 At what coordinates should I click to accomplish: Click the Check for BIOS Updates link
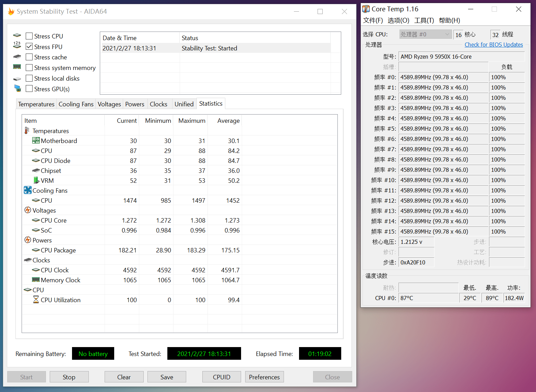494,45
